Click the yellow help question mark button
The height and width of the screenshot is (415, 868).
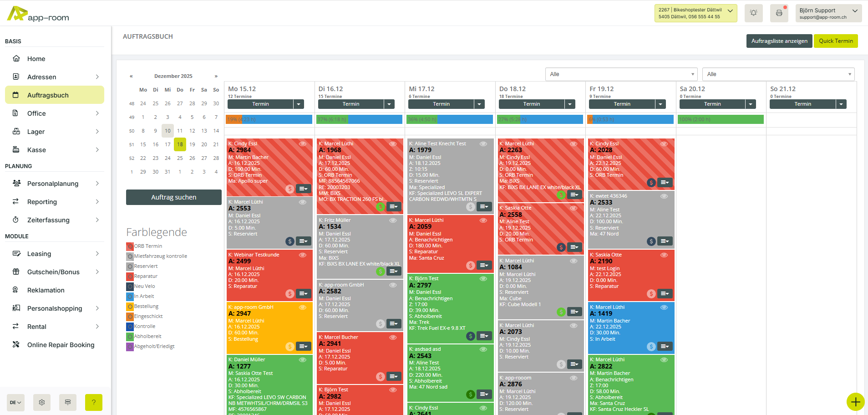(93, 402)
